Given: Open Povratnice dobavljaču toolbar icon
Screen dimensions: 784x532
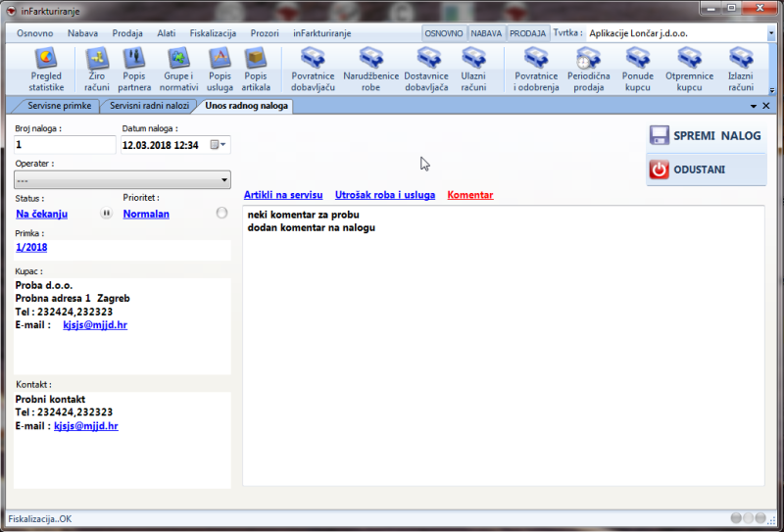Looking at the screenshot, I should click(313, 69).
